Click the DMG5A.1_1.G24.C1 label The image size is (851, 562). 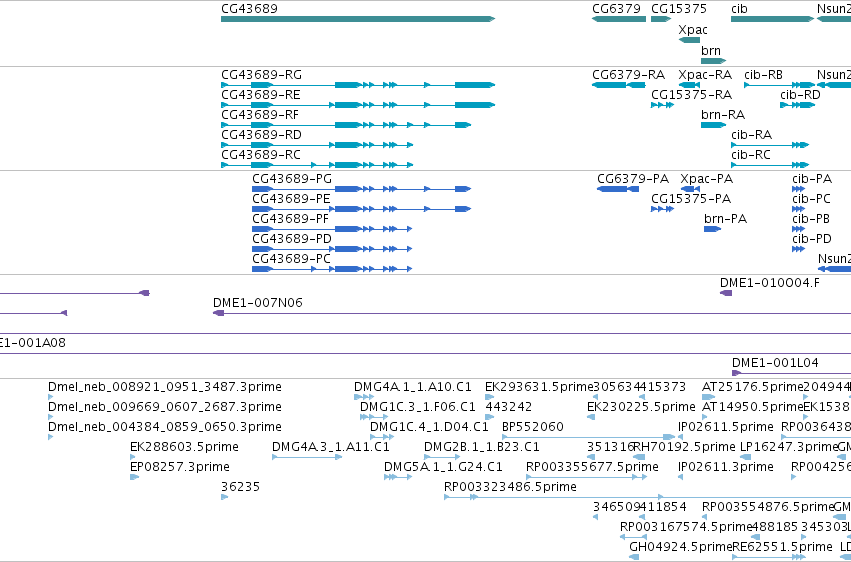443,468
